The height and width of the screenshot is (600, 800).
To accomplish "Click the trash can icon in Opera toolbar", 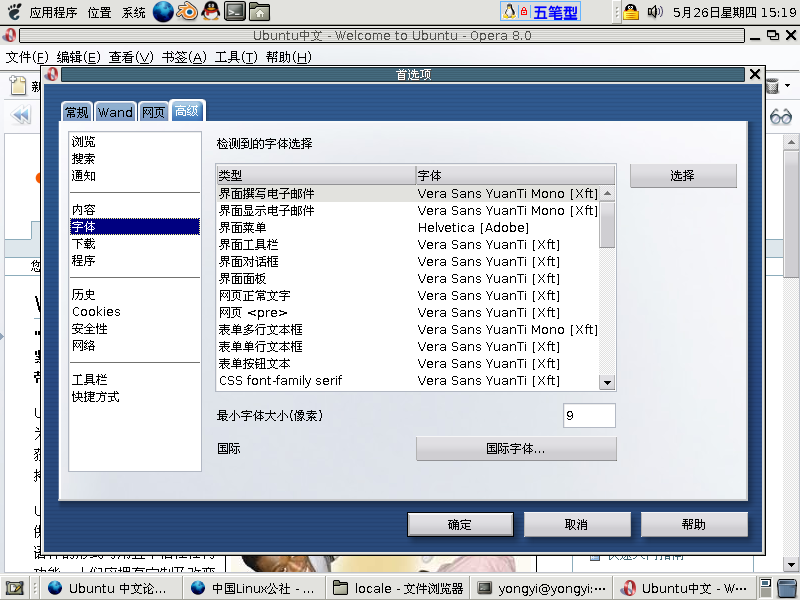I will 772,86.
